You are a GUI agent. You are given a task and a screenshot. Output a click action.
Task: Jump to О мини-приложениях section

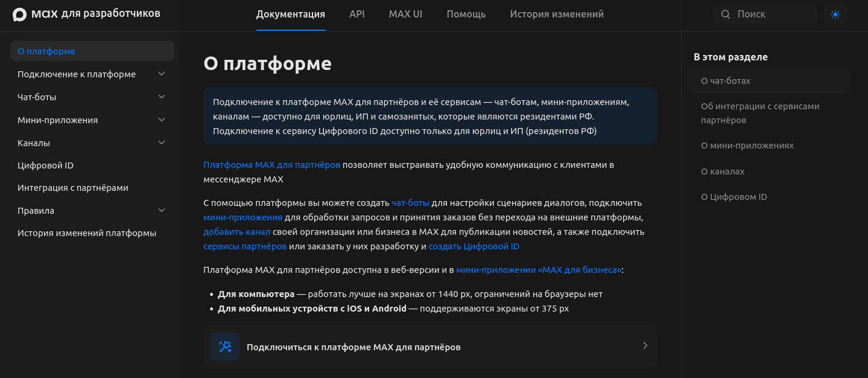[747, 146]
